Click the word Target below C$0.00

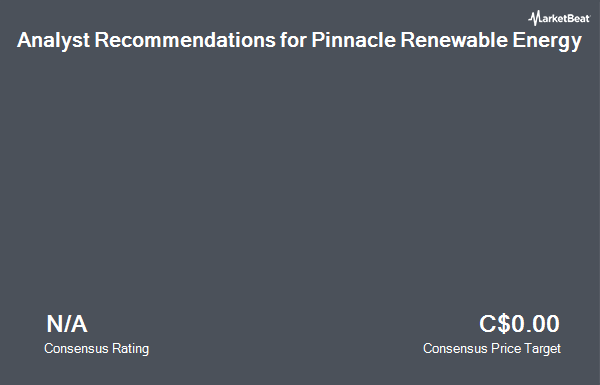coord(543,349)
